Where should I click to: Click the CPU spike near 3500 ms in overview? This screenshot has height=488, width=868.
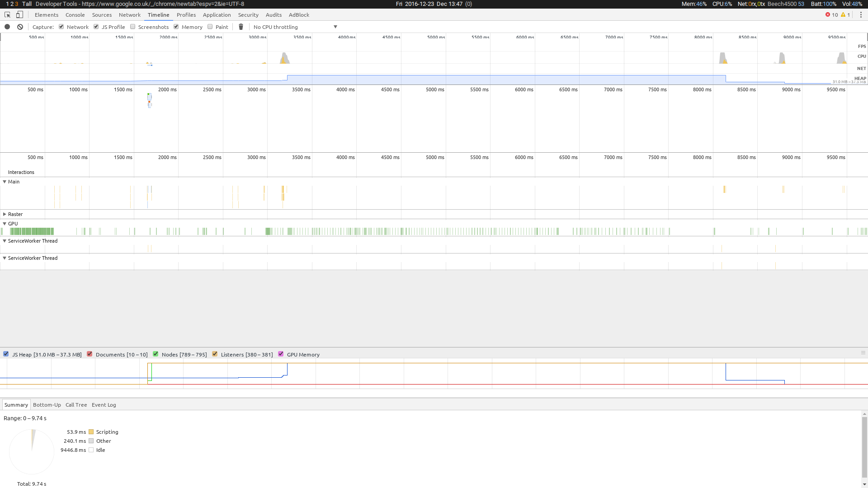[x=284, y=58]
